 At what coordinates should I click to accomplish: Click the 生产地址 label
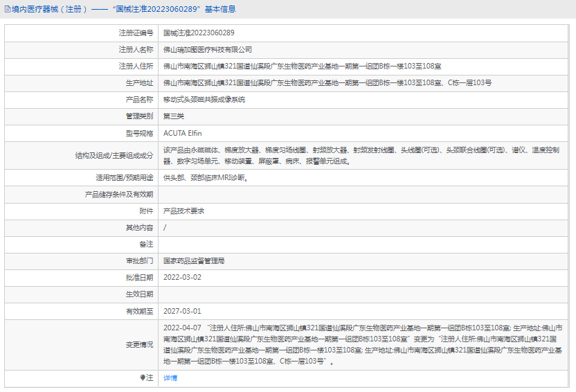click(139, 82)
